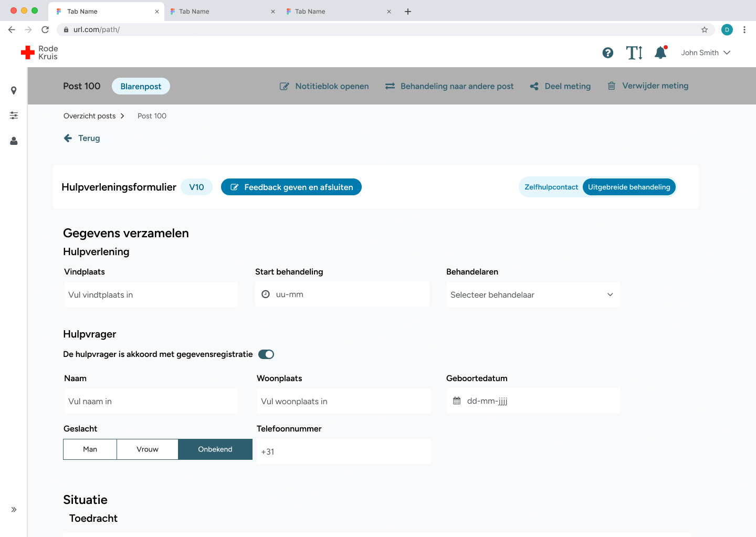Screen dimensions: 756x537
Task: Go to Overzicht posts breadcrumb
Action: tap(90, 116)
